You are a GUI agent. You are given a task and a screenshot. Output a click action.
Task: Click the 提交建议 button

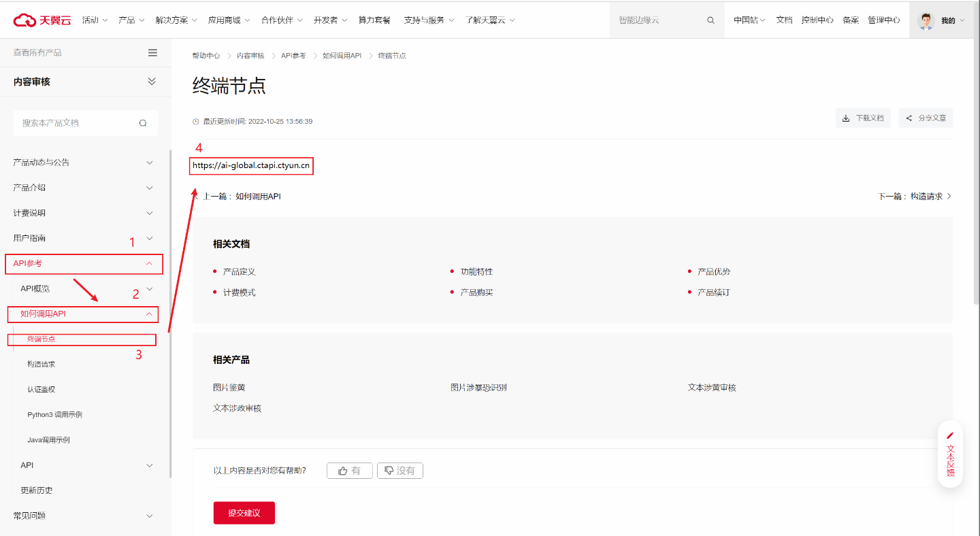tap(244, 513)
